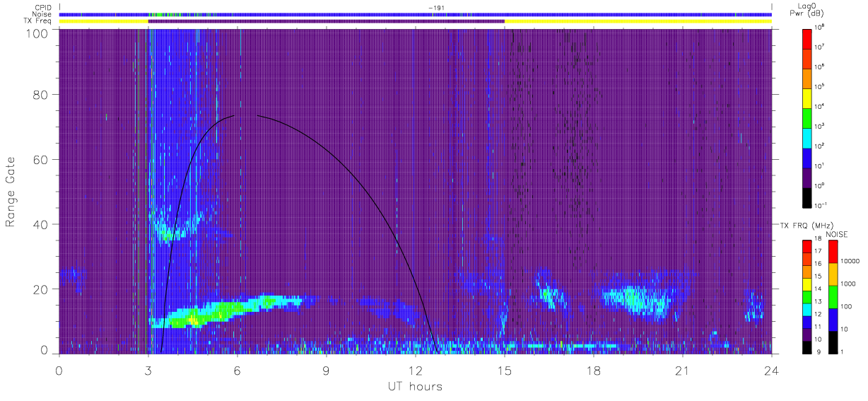Click the CPID label at top left
The image size is (868, 401).
44,7
